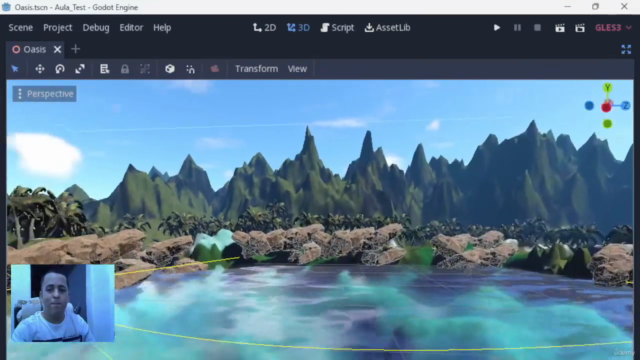This screenshot has height=360, width=640.
Task: Select the Move mode tool
Action: coord(40,69)
